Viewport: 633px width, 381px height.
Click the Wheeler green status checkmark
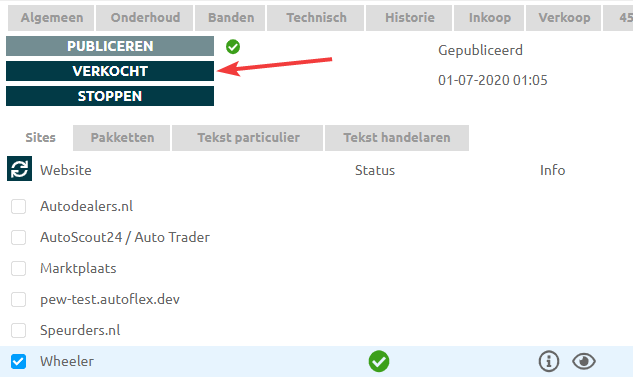[379, 361]
